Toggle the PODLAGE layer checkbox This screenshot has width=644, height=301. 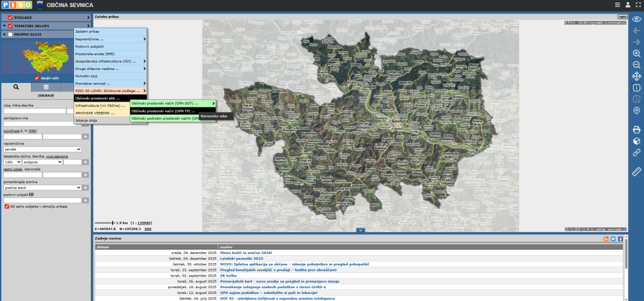tap(10, 17)
